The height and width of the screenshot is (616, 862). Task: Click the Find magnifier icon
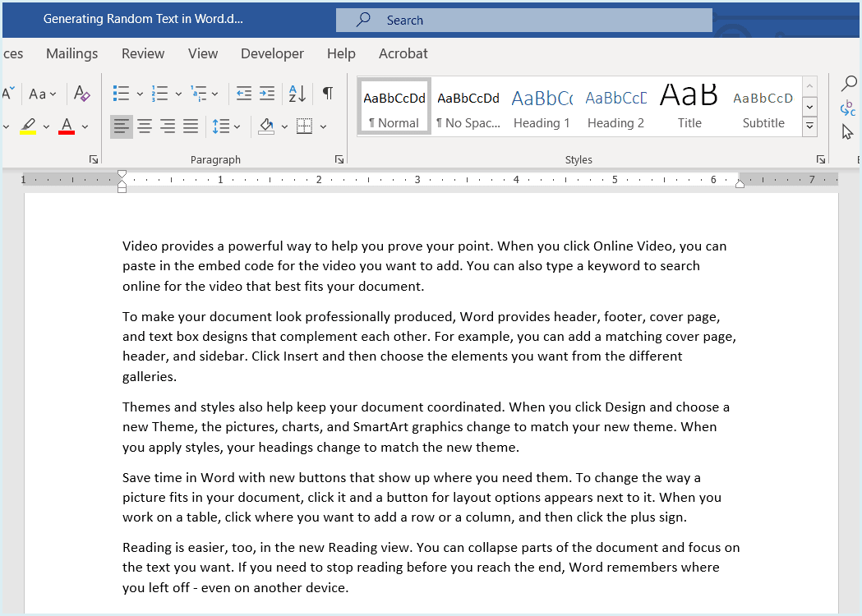pos(848,83)
